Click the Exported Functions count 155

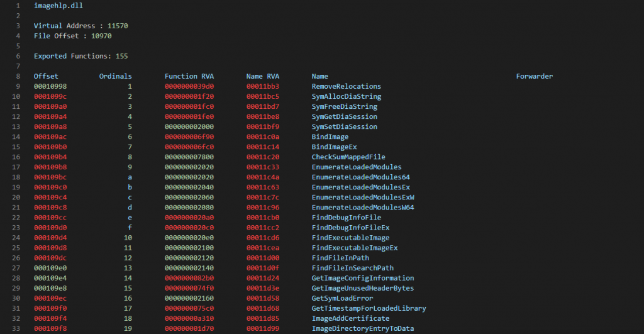pos(121,56)
